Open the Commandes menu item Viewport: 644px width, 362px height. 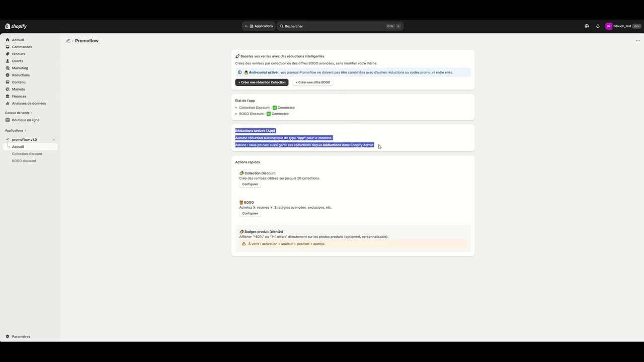tap(30, 47)
